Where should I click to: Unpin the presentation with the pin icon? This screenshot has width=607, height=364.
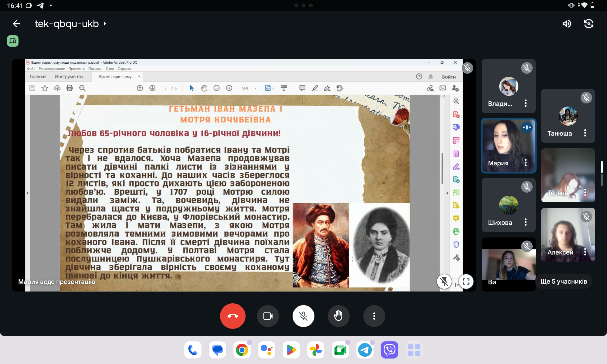pyautogui.click(x=444, y=281)
